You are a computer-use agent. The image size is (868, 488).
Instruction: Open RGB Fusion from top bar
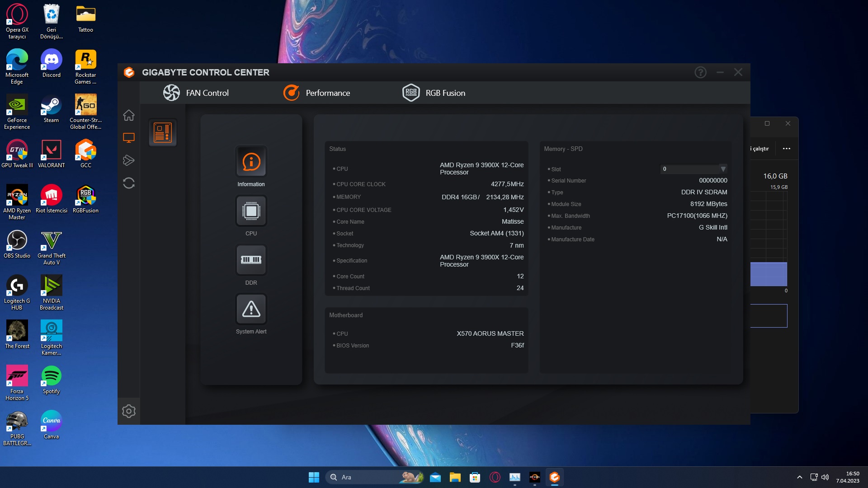[x=434, y=93]
